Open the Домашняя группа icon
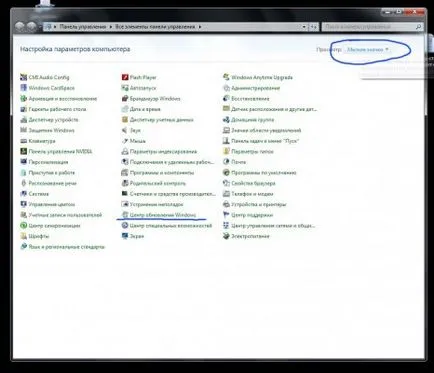This screenshot has height=373, width=434. pos(226,120)
